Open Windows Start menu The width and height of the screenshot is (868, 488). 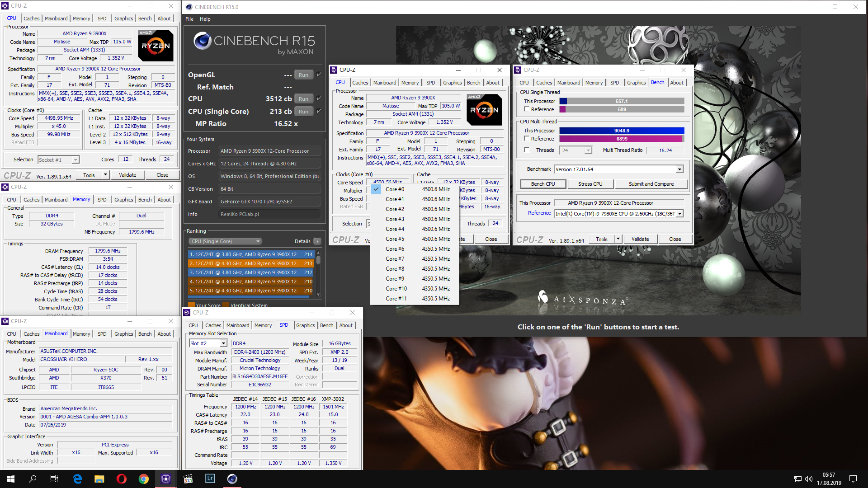(x=11, y=479)
